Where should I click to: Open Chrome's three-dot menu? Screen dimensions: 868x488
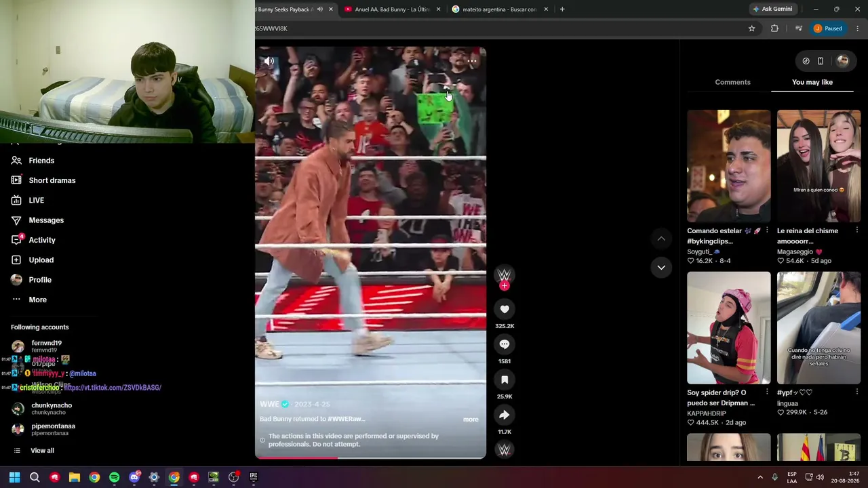(x=858, y=28)
